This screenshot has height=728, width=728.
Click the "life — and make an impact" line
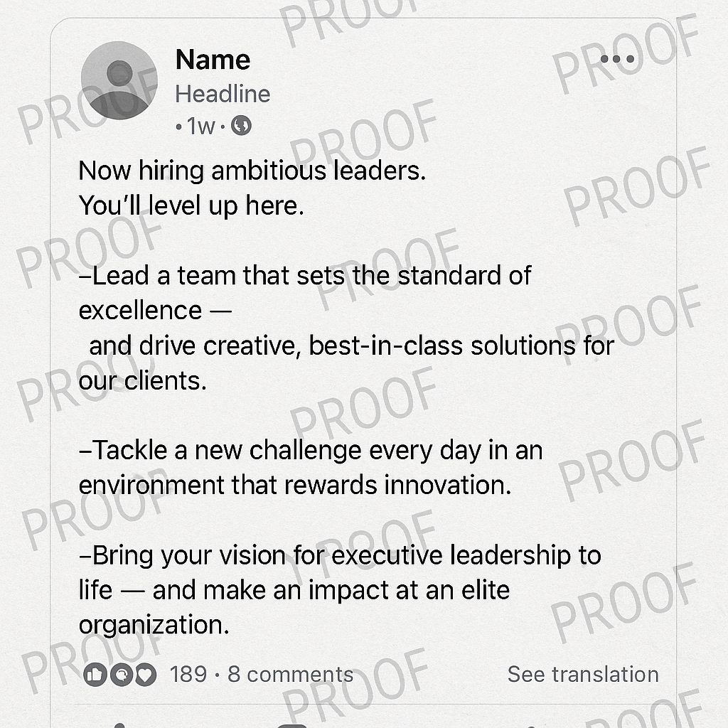coord(294,590)
